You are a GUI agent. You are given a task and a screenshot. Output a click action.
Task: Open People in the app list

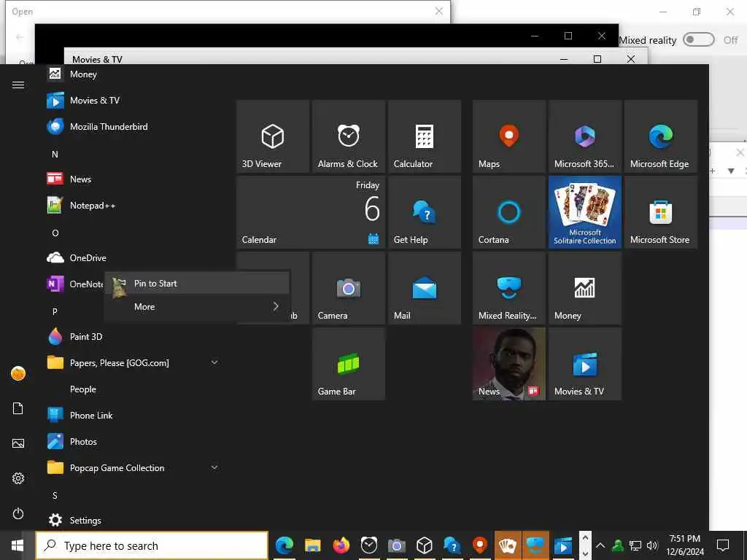click(x=133, y=389)
